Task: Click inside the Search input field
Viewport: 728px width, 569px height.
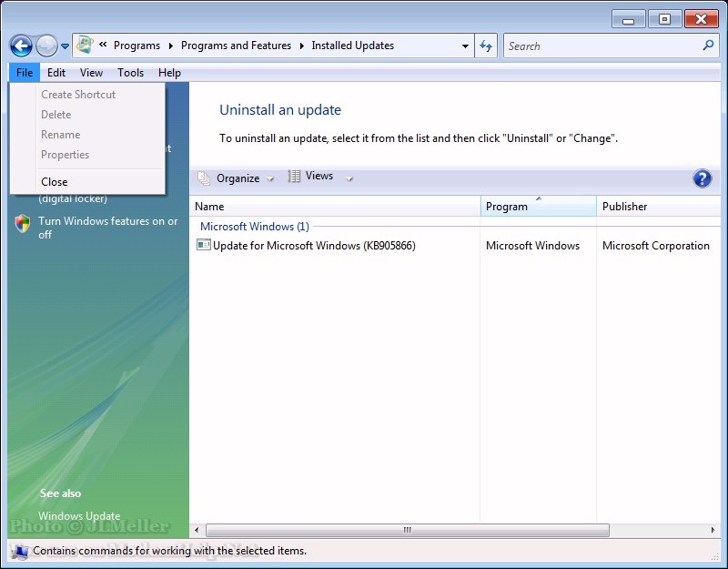Action: (601, 46)
